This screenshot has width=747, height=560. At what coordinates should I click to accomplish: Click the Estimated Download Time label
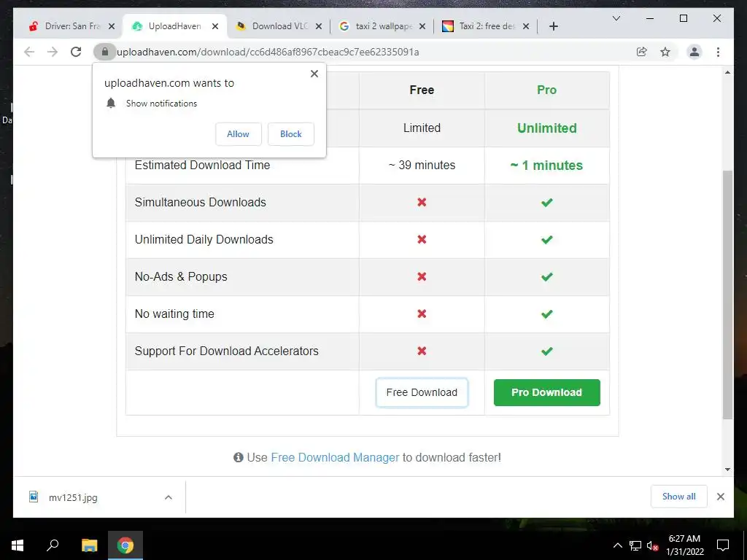point(203,166)
